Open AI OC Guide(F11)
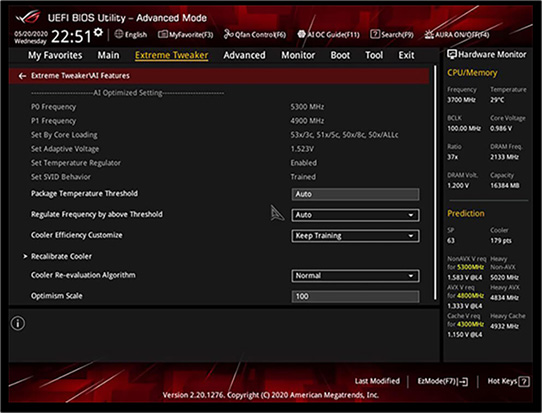The width and height of the screenshot is (542, 413). 328,35
